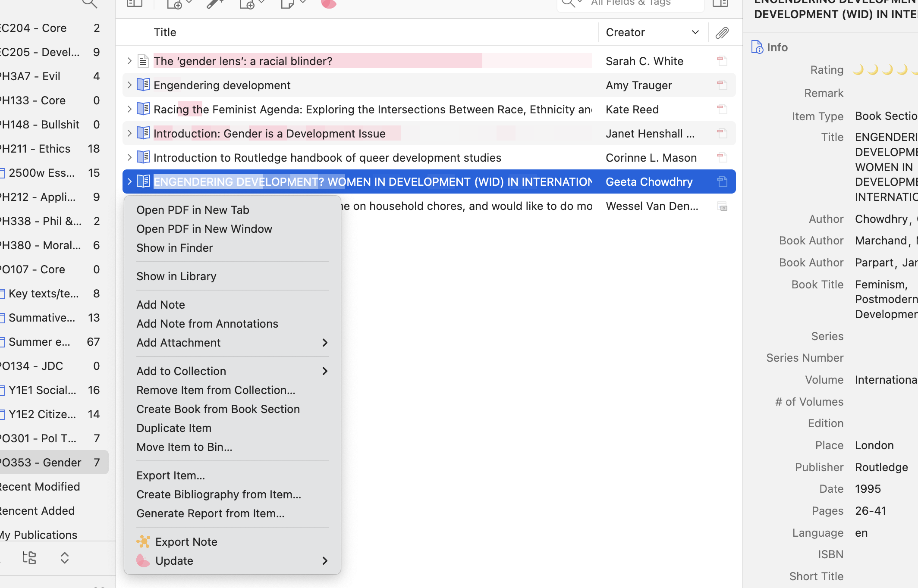Screen dimensions: 918x588
Task: Click the up-down chevrons in sidebar footer
Action: click(x=65, y=557)
